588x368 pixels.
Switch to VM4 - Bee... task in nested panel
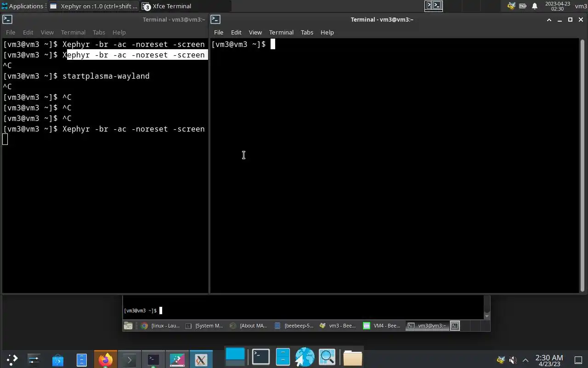click(382, 326)
